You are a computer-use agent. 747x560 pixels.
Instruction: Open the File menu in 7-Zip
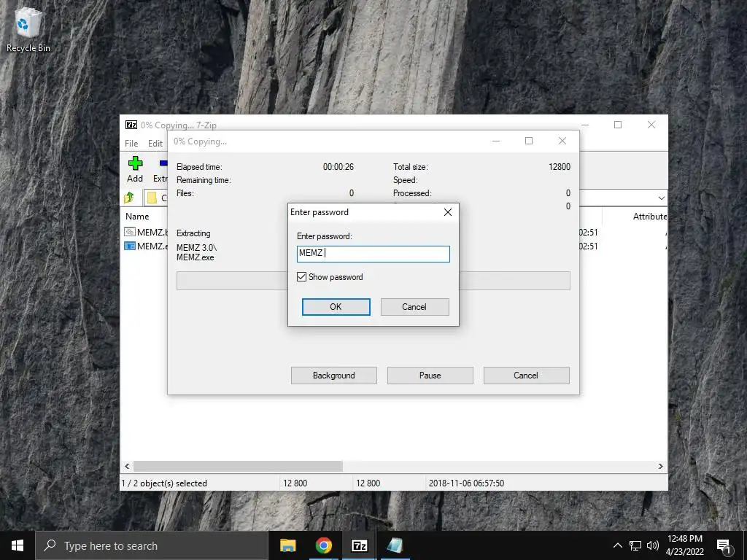pyautogui.click(x=131, y=144)
